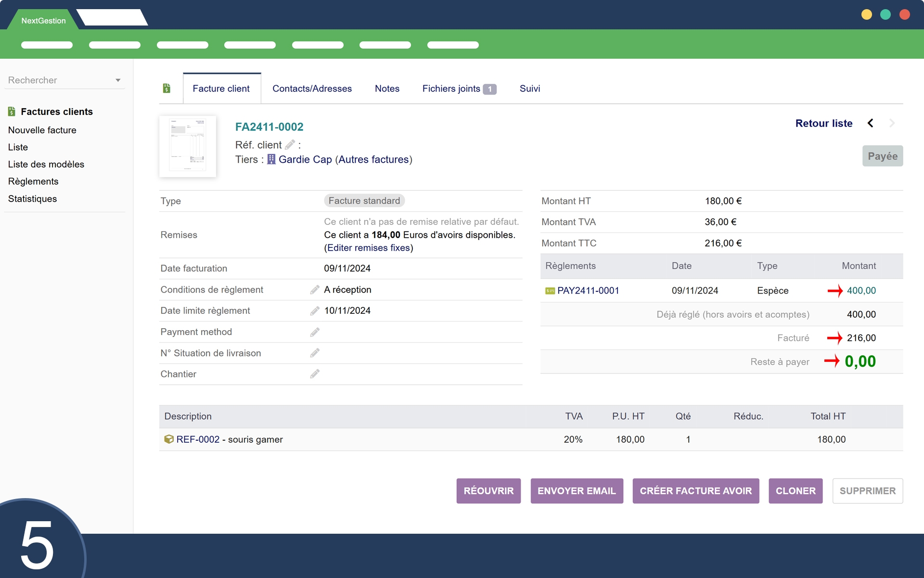Edit Date limite règlement pencil icon
This screenshot has width=924, height=578.
pyautogui.click(x=315, y=311)
